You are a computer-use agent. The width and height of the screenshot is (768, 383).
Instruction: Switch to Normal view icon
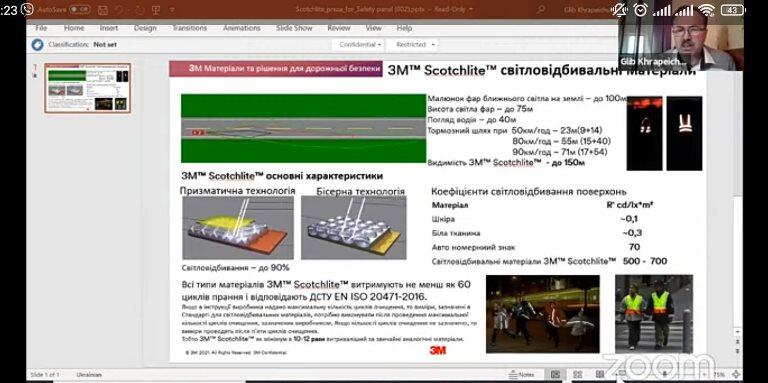click(555, 375)
